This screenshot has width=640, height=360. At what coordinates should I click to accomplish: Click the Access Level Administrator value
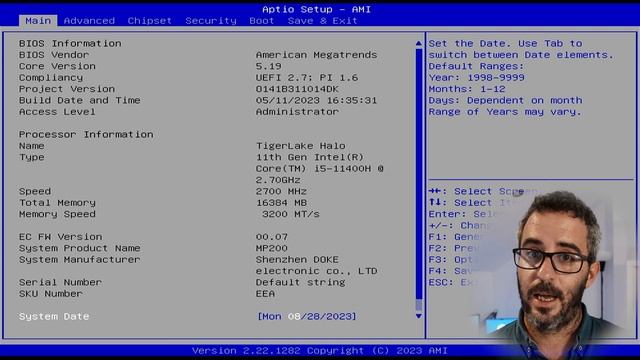pyautogui.click(x=297, y=112)
